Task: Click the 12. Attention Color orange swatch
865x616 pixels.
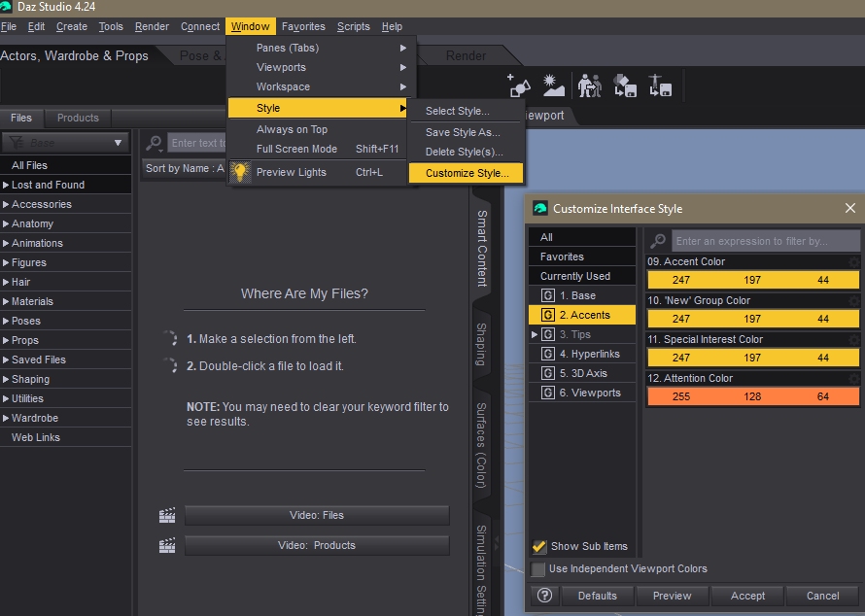Action: [753, 396]
